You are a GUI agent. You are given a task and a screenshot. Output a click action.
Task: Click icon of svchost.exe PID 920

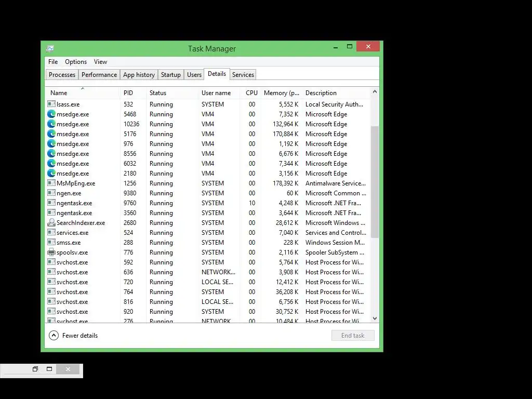[x=51, y=311]
